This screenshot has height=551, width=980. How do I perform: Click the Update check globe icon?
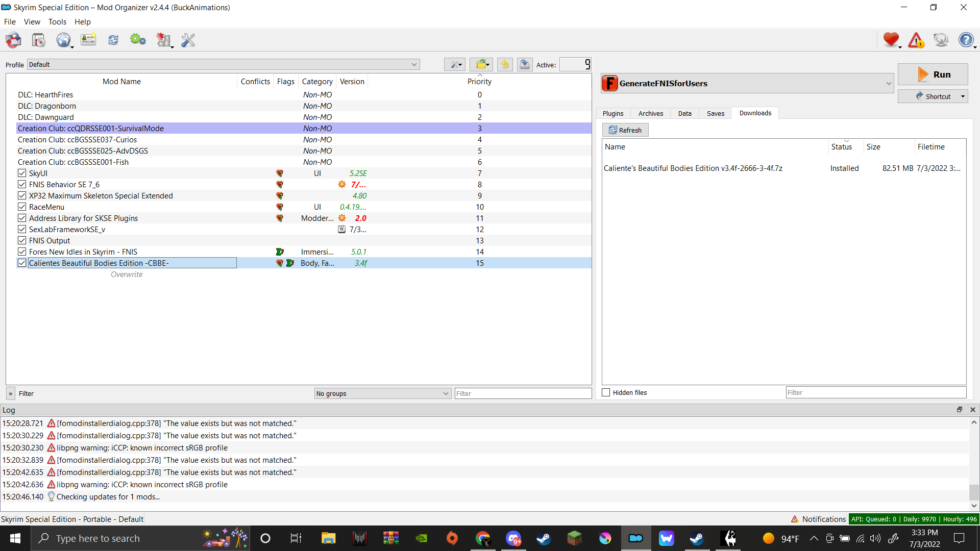[941, 40]
